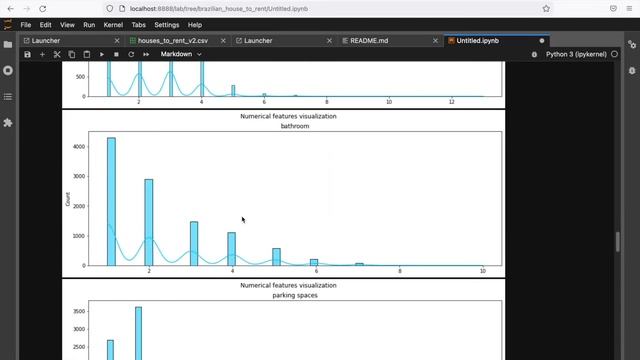Image resolution: width=640 pixels, height=360 pixels.
Task: Open the File menu
Action: 26,25
